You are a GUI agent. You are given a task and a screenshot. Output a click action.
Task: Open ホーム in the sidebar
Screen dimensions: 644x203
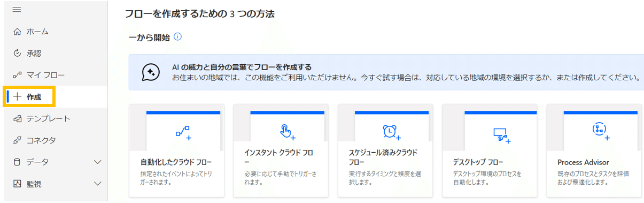click(37, 32)
